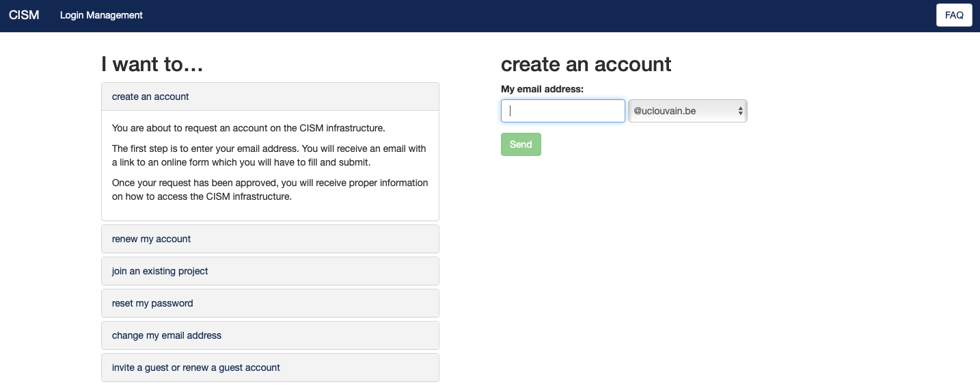Expand the change my email address section
Screen dimensions: 980x390
coord(270,335)
